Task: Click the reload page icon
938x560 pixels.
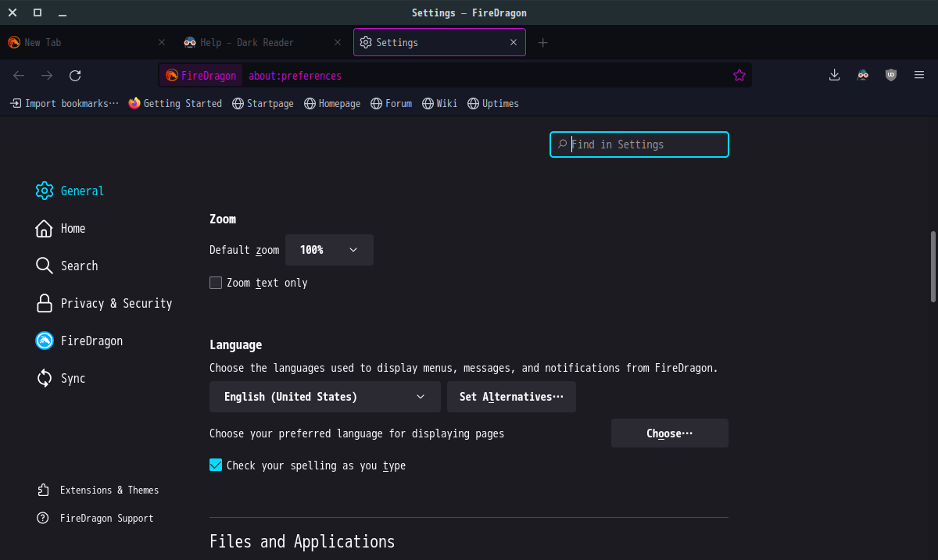Action: 75,76
